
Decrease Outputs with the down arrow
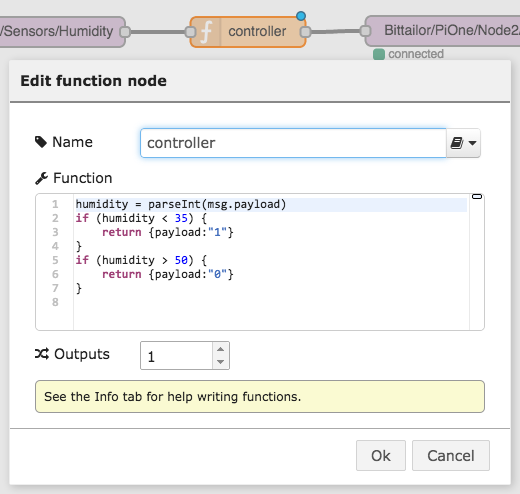220,362
